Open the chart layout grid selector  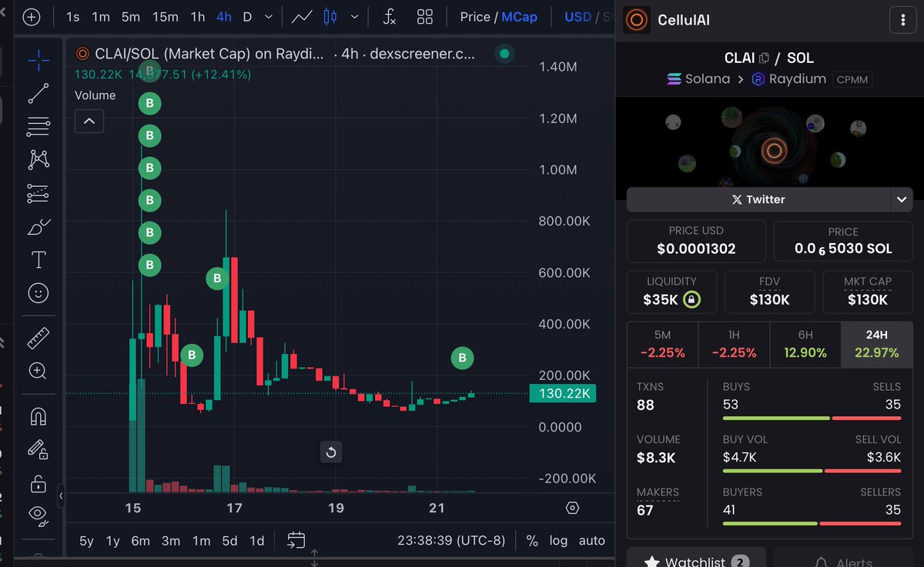click(x=424, y=16)
